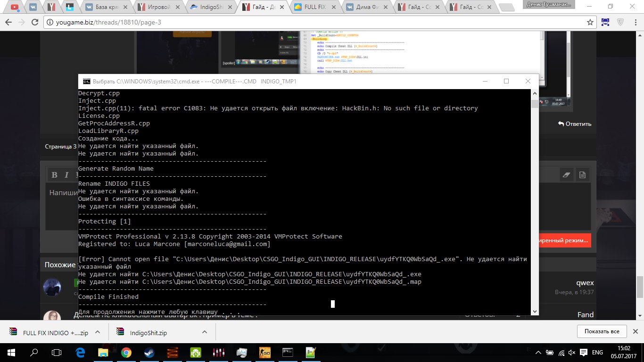The width and height of the screenshot is (644, 362).
Task: Open the green Android app on taskbar
Action: tap(195, 352)
